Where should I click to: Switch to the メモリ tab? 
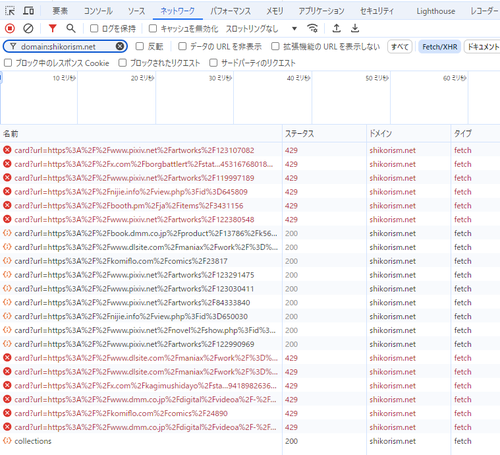pos(275,11)
